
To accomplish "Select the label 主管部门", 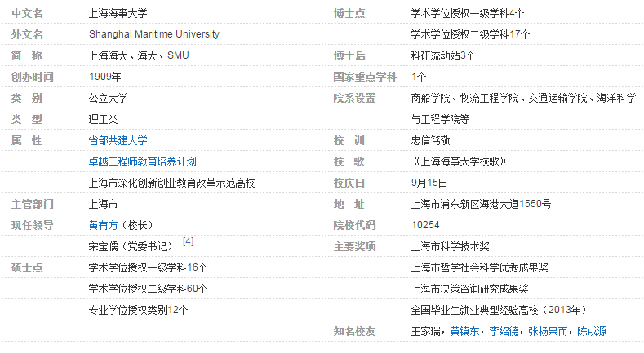I will pyautogui.click(x=32, y=204).
